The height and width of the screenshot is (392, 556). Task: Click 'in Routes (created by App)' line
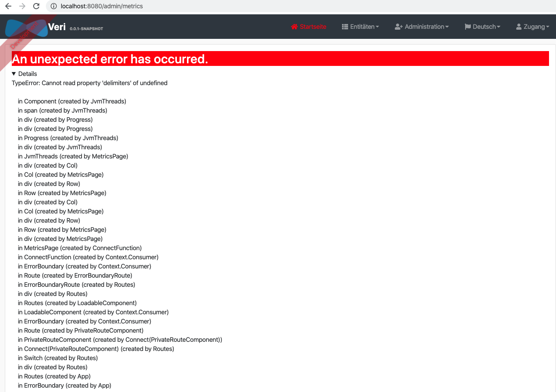coord(54,376)
